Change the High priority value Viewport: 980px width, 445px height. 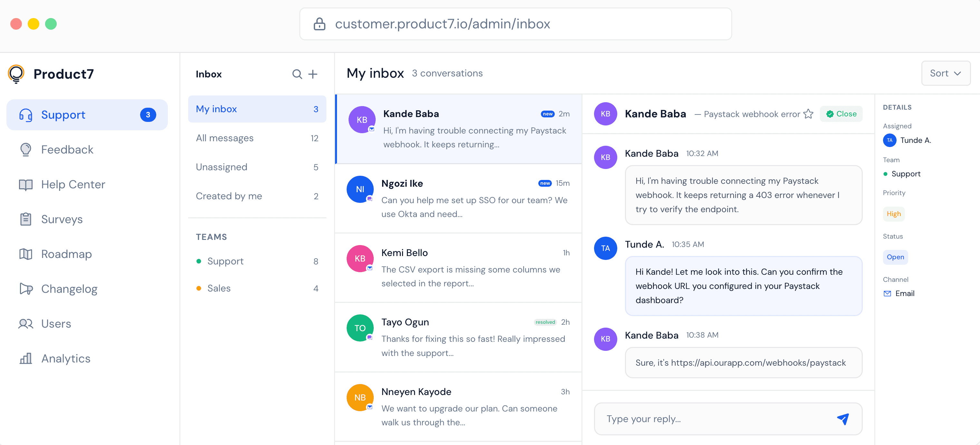(x=894, y=213)
